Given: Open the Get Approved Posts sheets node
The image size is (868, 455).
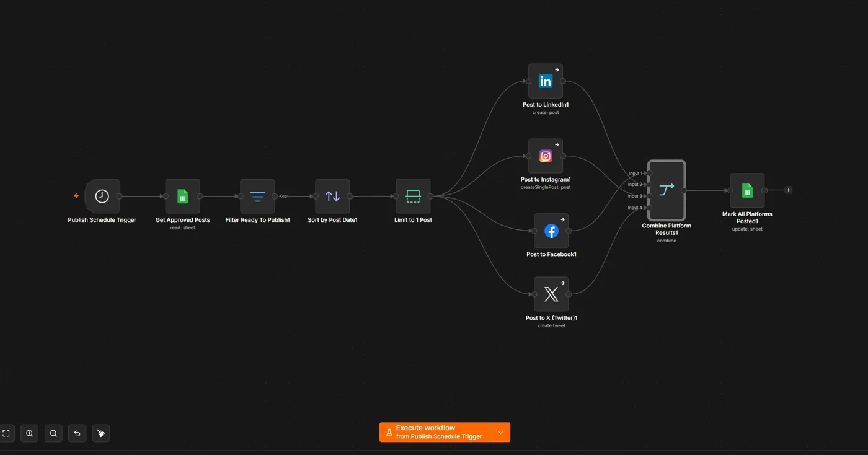Looking at the screenshot, I should 182,197.
